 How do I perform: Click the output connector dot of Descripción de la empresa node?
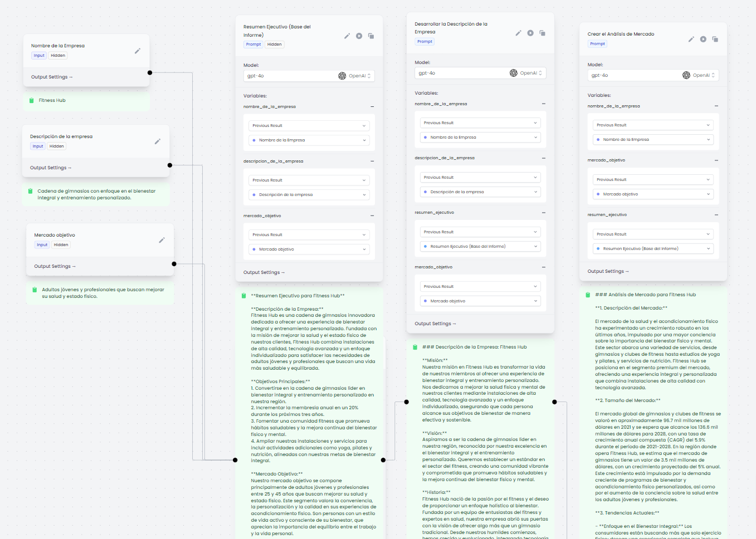click(x=170, y=165)
